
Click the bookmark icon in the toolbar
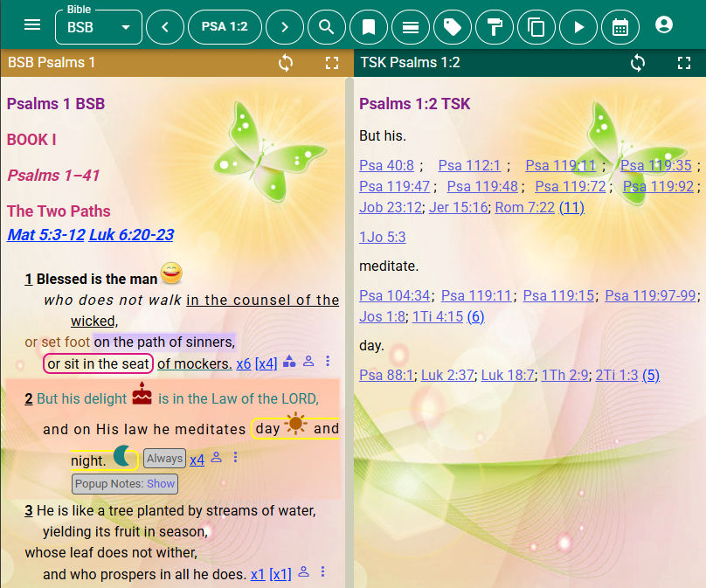369,26
